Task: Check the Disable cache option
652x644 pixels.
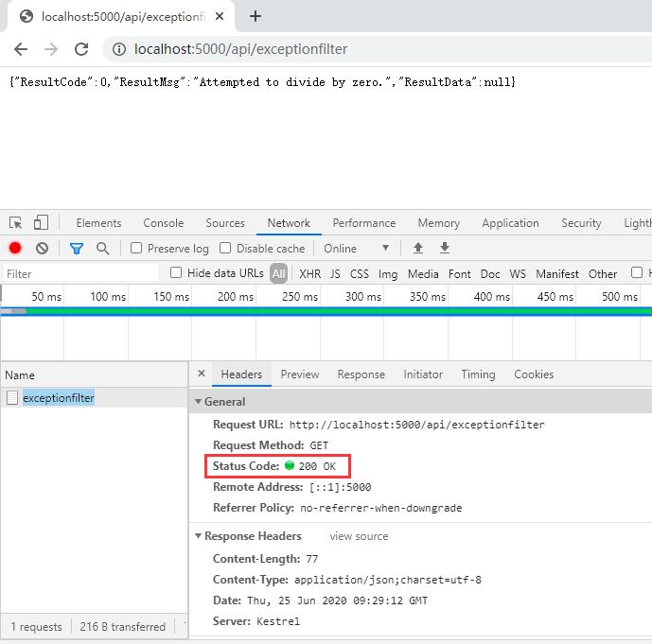Action: pos(225,249)
